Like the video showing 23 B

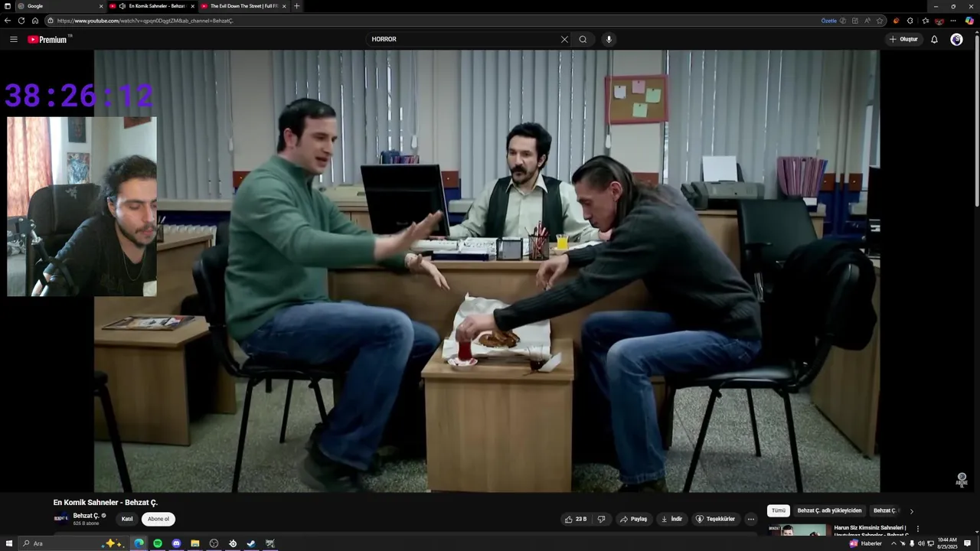[576, 519]
